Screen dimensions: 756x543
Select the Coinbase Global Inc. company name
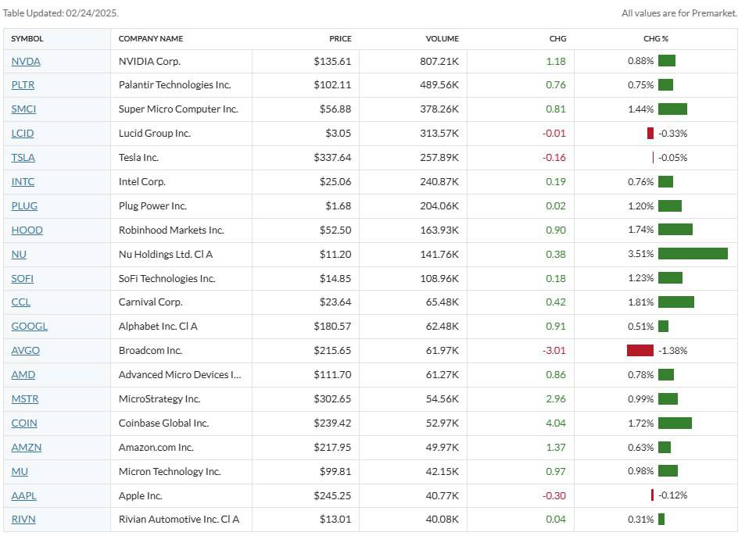tap(164, 423)
